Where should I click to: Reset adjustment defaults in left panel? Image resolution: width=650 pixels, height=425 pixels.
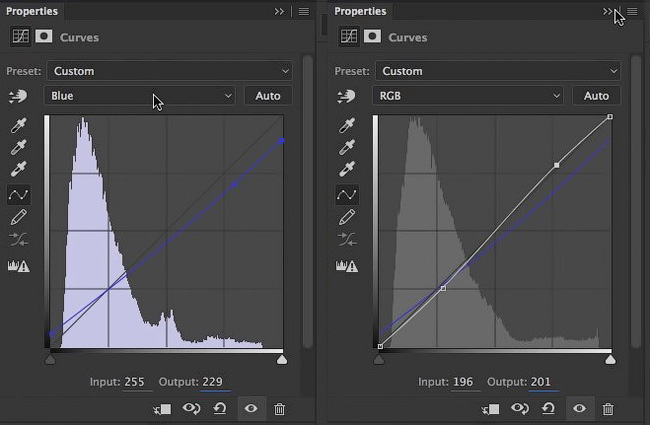tap(220, 409)
